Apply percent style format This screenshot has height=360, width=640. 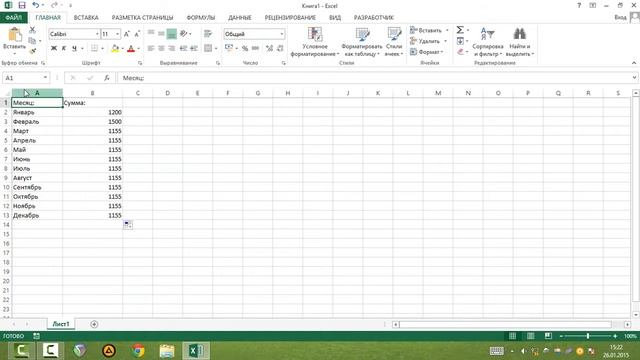[245, 49]
